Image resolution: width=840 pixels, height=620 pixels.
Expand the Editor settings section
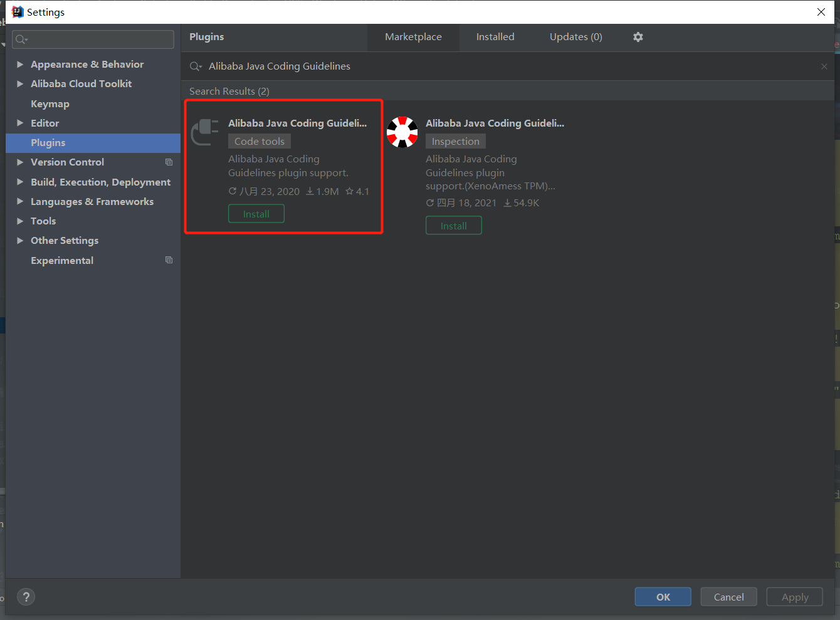[x=20, y=123]
